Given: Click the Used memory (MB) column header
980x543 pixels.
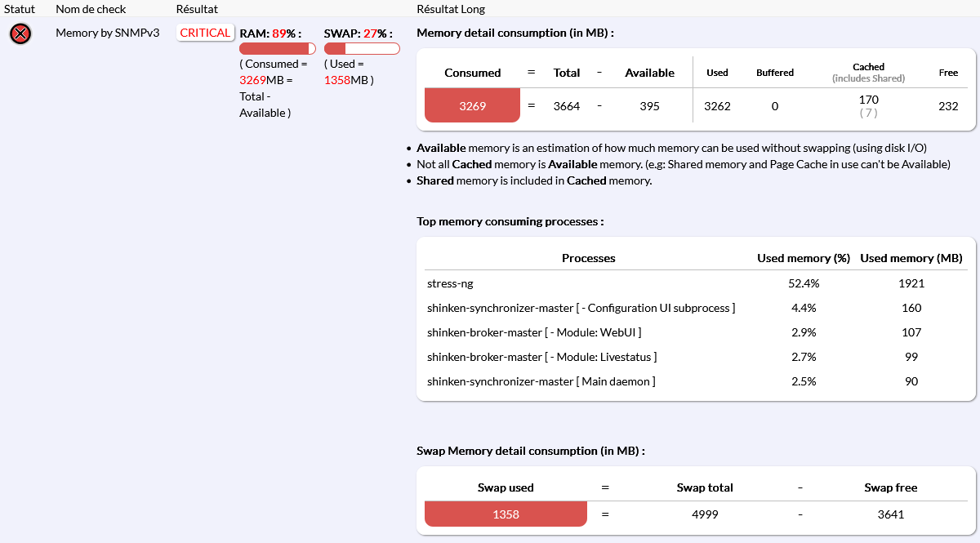Looking at the screenshot, I should pos(911,258).
